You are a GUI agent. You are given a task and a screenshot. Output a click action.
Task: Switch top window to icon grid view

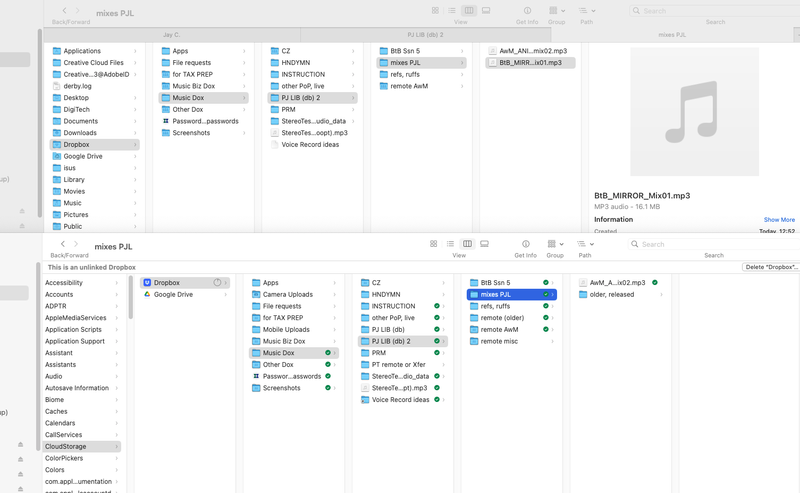(x=433, y=10)
